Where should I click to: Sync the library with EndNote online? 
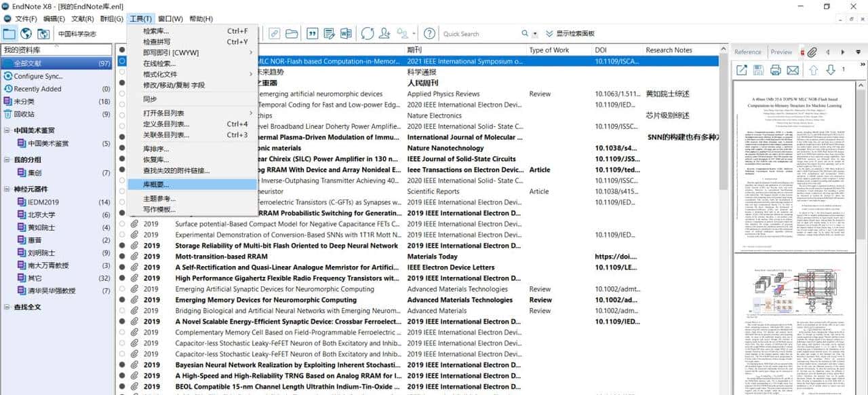(x=368, y=33)
